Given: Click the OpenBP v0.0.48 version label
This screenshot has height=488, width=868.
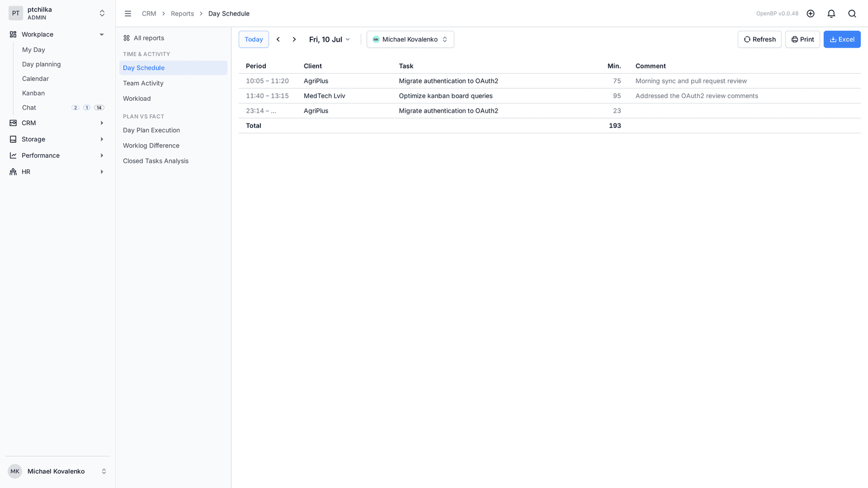Looking at the screenshot, I should click(777, 14).
